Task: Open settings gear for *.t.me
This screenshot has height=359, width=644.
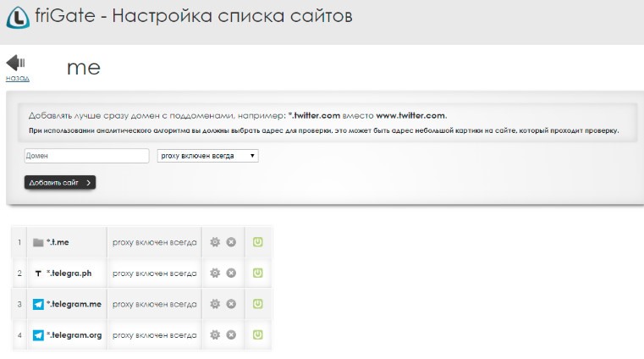Action: tap(215, 242)
